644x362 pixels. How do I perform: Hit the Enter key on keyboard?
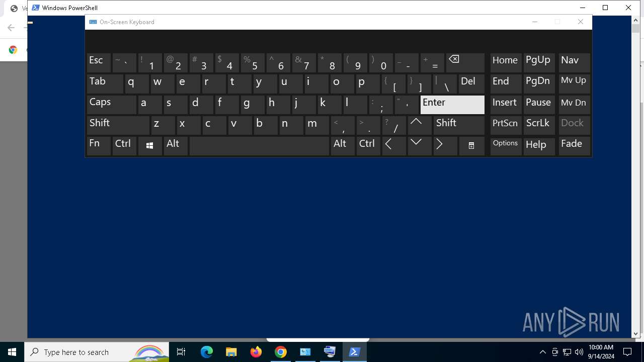(452, 105)
